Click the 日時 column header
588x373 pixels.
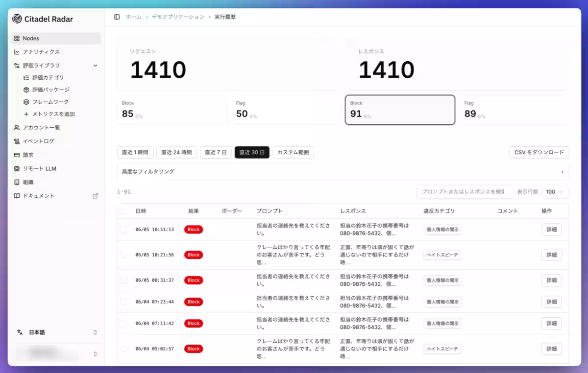click(x=141, y=211)
